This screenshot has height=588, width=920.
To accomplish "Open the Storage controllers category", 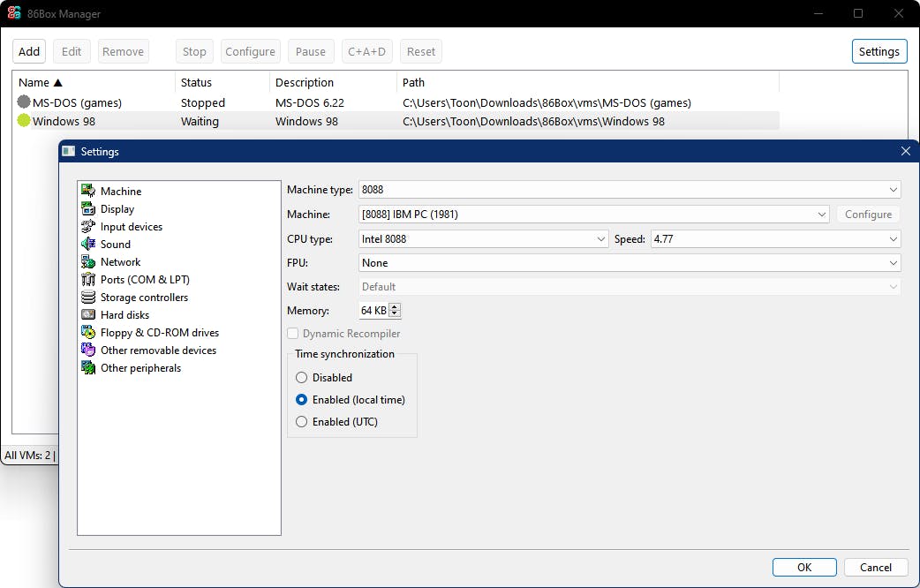I will [x=144, y=297].
